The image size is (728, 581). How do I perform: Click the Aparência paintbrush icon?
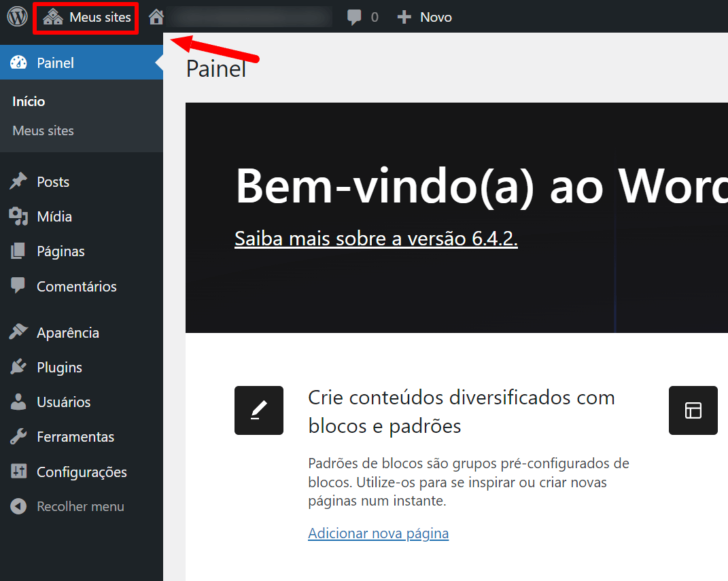click(19, 332)
